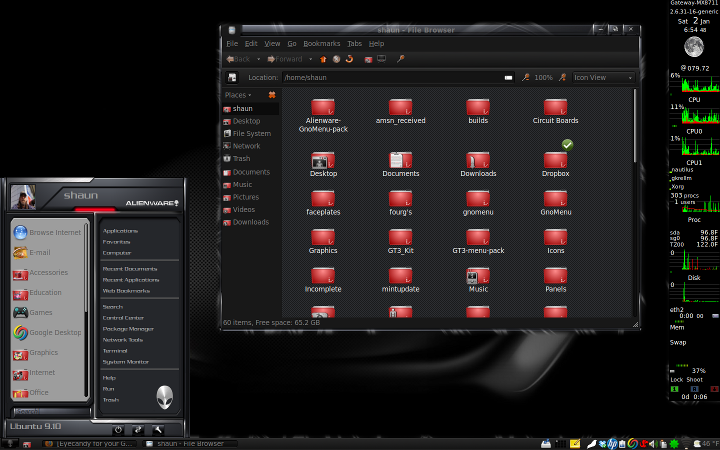The height and width of the screenshot is (450, 720).
Task: Zoom in icon after 100%
Action: click(x=562, y=78)
